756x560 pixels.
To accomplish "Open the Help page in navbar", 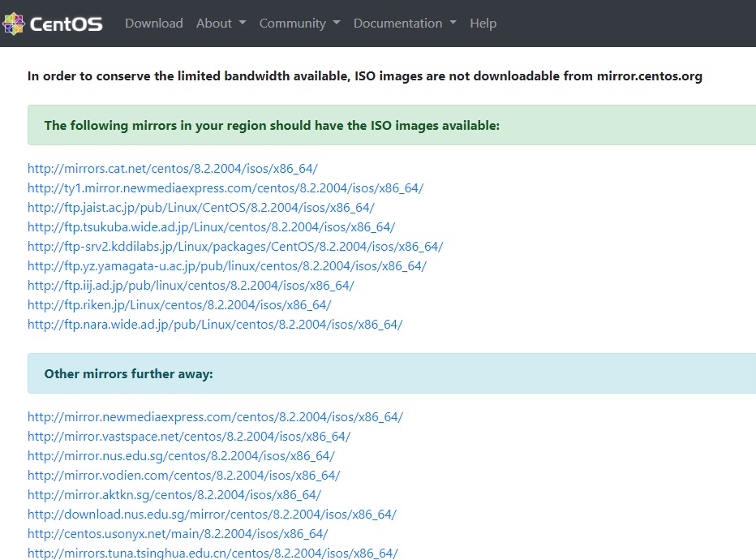I will point(483,24).
